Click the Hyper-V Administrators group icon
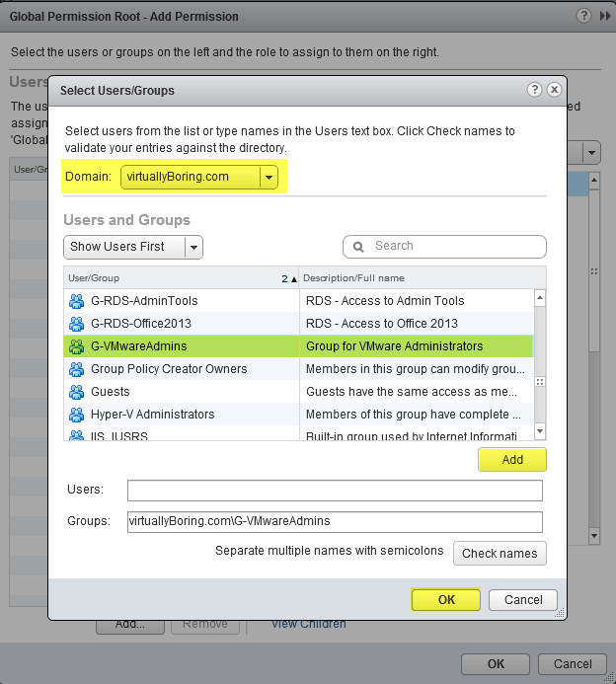The image size is (616, 684). tap(77, 415)
